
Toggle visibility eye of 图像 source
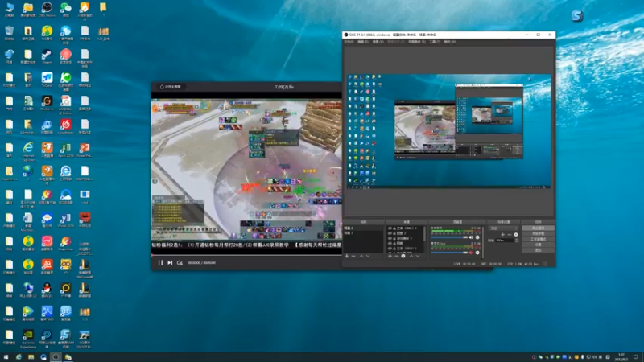coord(390,243)
